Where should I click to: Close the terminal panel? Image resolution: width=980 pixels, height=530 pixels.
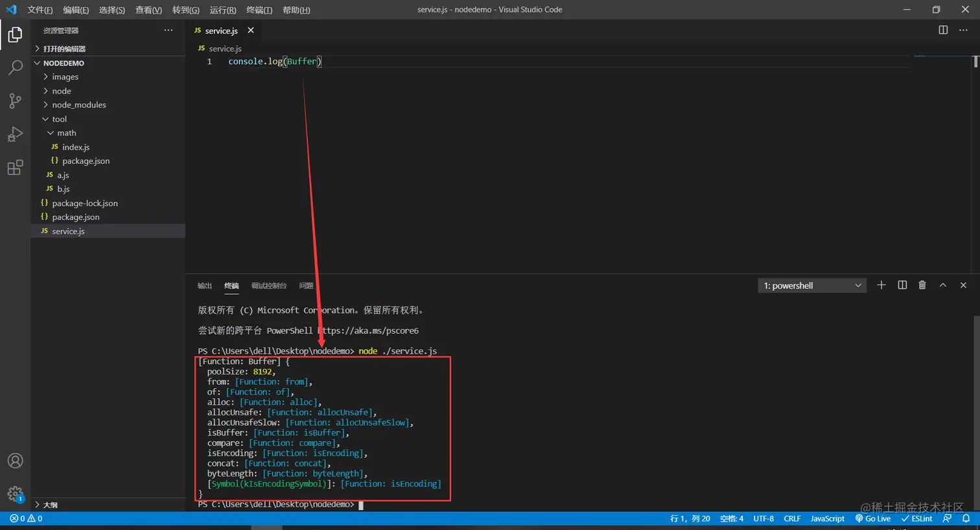(963, 285)
